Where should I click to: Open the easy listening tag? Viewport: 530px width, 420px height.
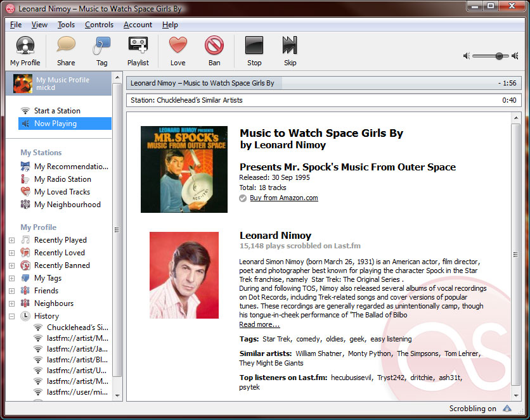[391, 339]
